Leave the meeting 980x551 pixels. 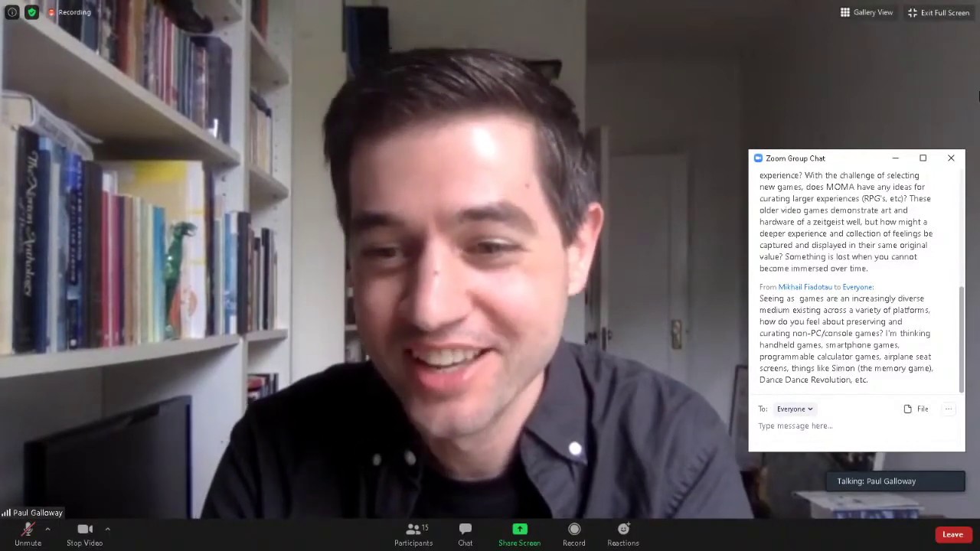click(952, 535)
